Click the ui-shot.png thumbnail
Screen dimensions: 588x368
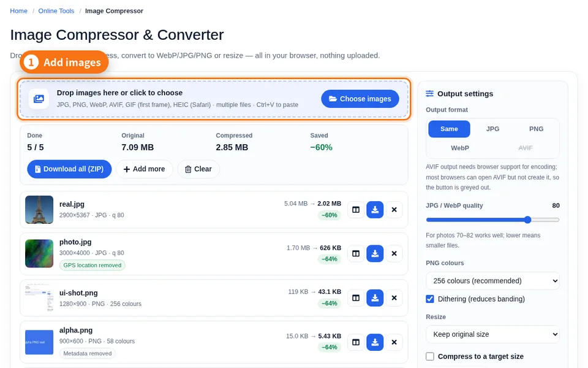(x=39, y=298)
